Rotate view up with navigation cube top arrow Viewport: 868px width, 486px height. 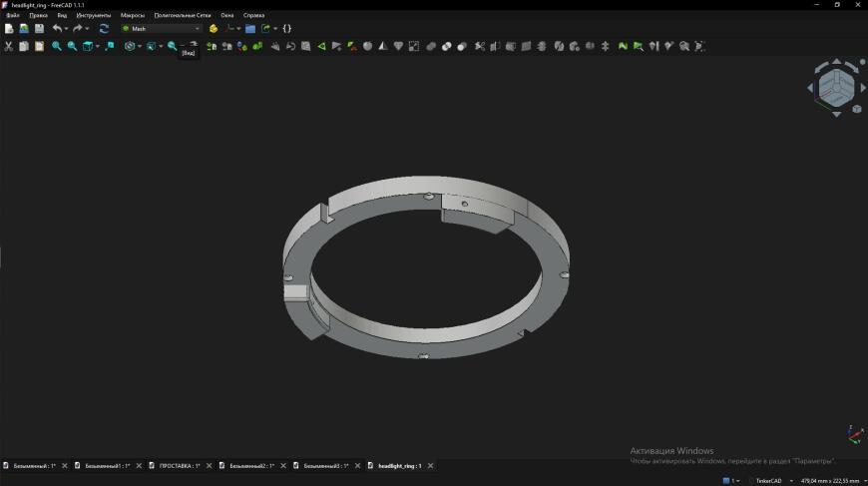pyautogui.click(x=836, y=61)
